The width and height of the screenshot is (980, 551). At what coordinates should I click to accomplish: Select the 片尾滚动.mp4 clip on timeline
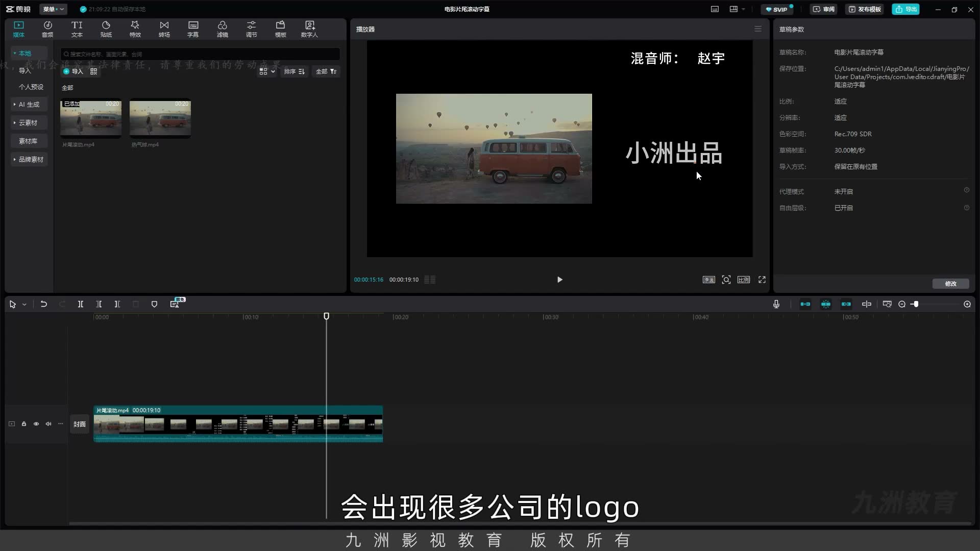tap(238, 424)
